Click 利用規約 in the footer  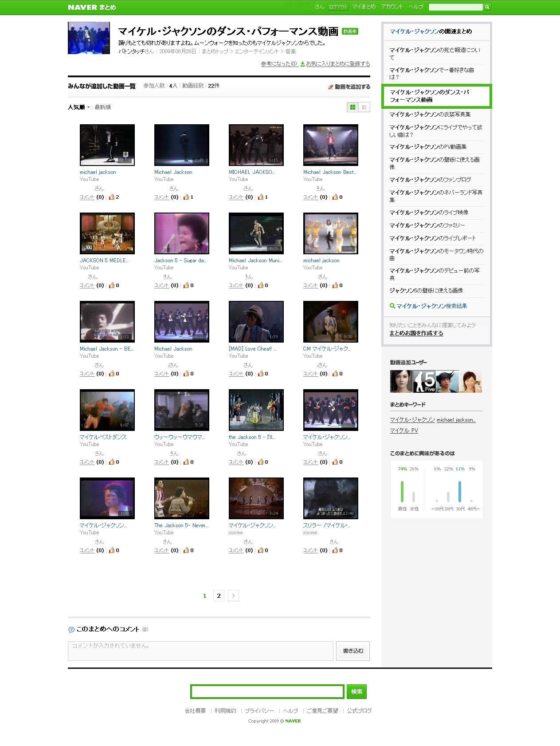click(226, 711)
